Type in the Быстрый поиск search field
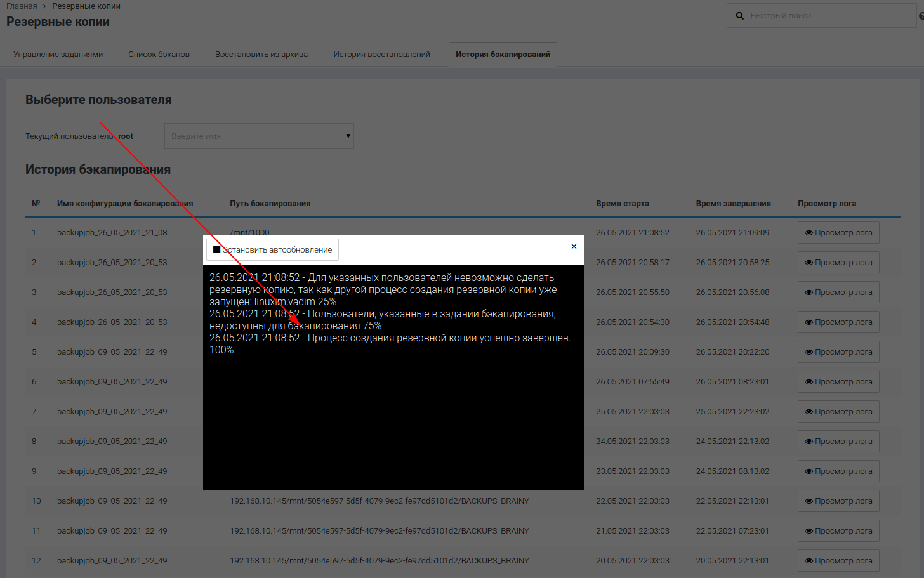This screenshot has width=924, height=578. 825,16
